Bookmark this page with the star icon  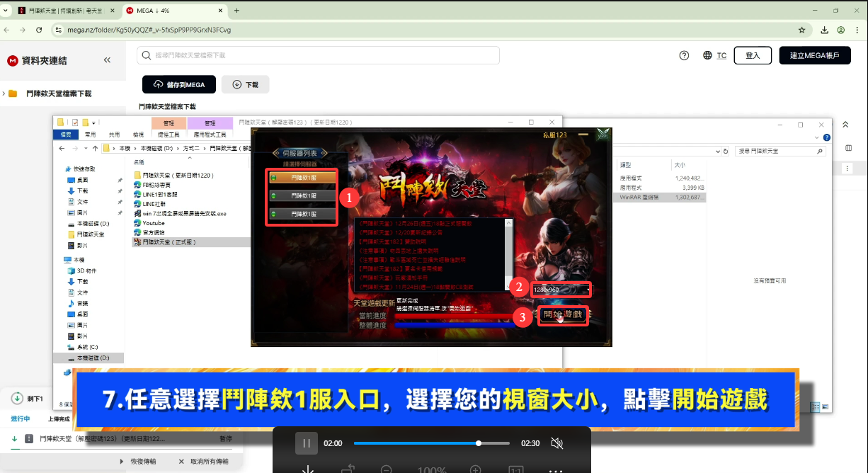click(x=801, y=30)
